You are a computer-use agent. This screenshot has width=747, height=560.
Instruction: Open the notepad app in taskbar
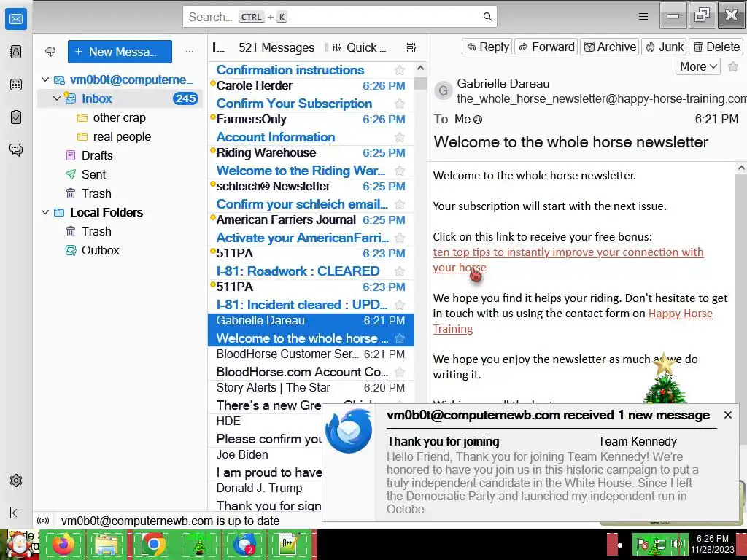[x=289, y=545]
